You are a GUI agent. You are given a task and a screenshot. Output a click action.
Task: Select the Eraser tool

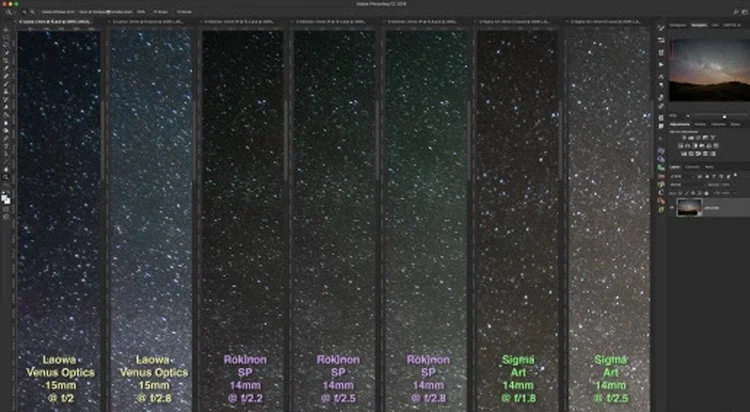pos(6,107)
